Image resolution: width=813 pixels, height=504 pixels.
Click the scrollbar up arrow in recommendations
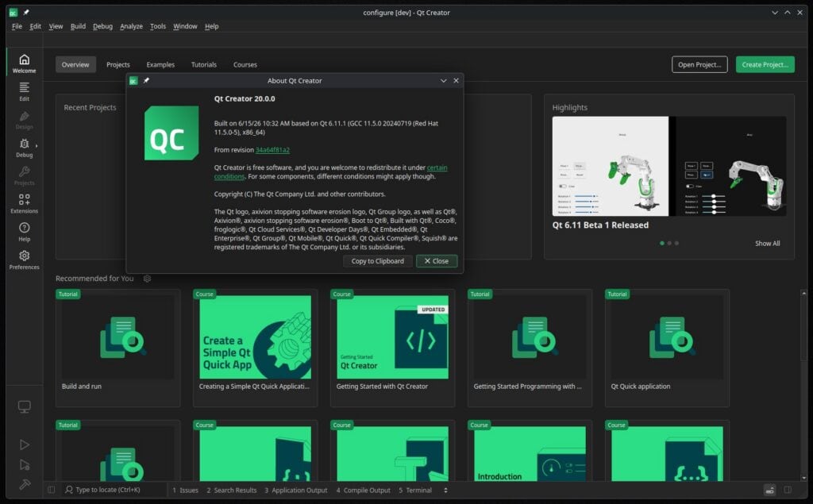coord(804,294)
